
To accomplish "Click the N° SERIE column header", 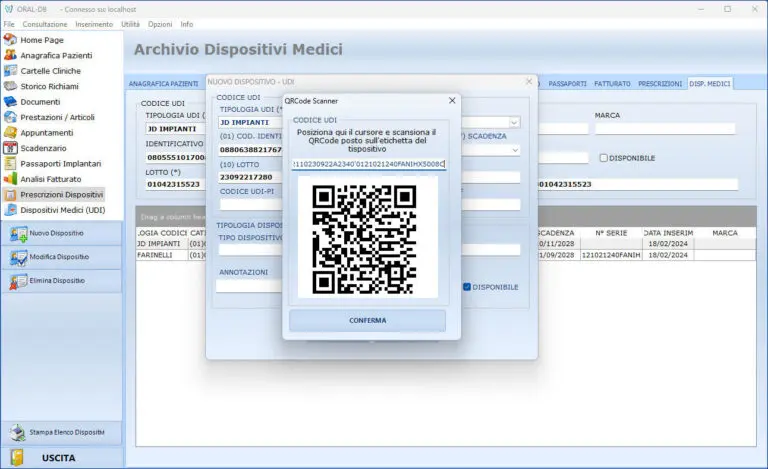I will [611, 233].
